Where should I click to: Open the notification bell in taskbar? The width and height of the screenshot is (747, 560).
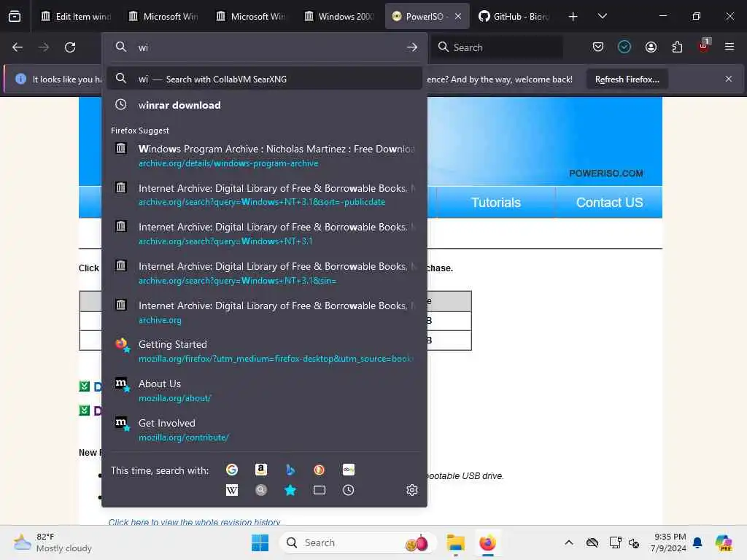click(697, 542)
